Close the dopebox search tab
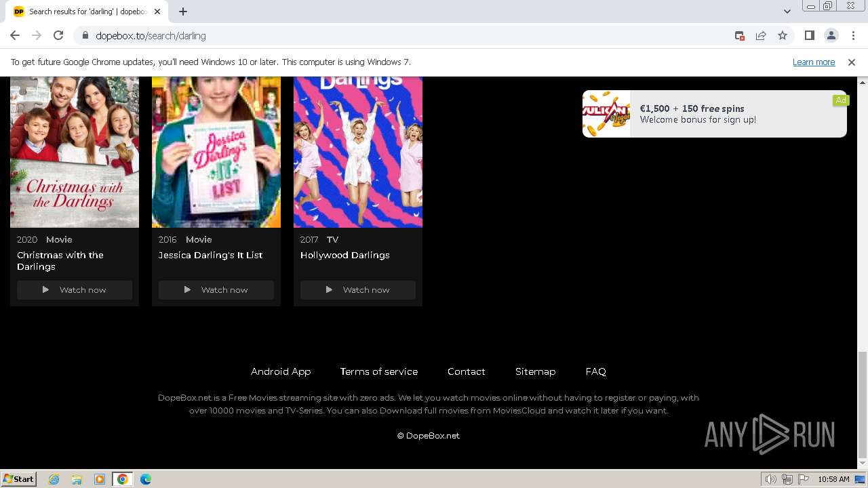This screenshot has width=868, height=488. [x=157, y=12]
